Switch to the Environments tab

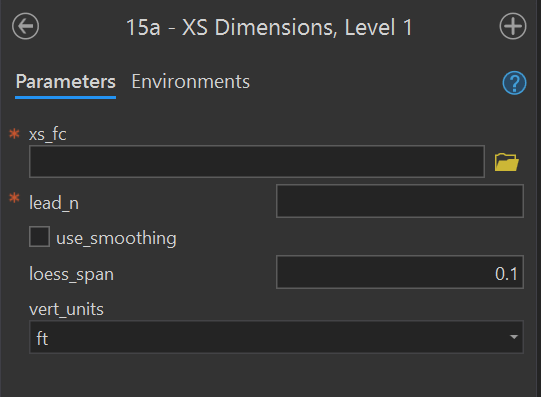pyautogui.click(x=190, y=82)
